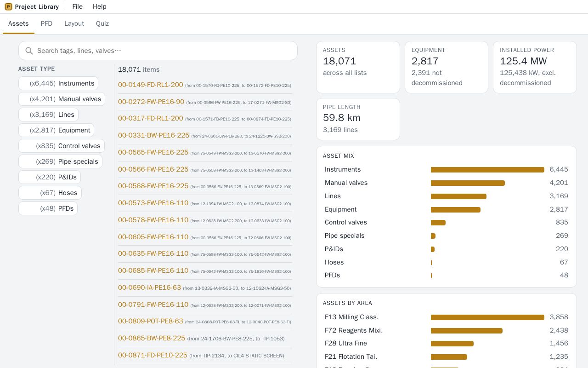The image size is (588, 368).
Task: Open line 00-0871-FD-PE10-225
Action: 153,355
